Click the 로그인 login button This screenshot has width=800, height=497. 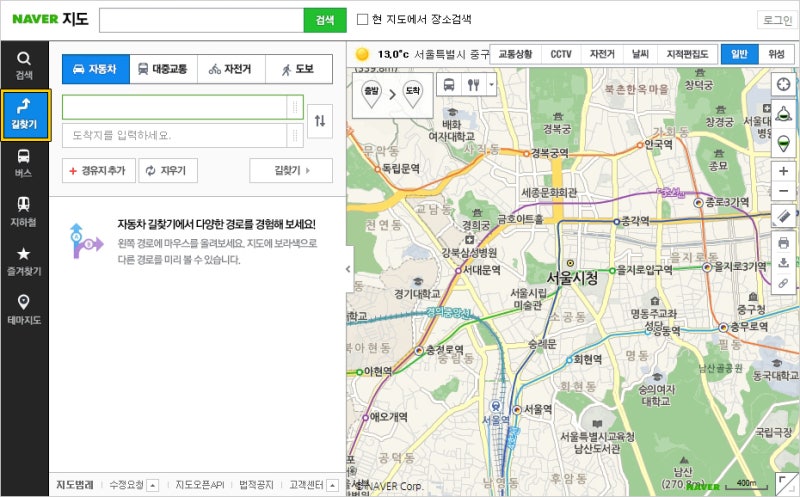(x=777, y=20)
